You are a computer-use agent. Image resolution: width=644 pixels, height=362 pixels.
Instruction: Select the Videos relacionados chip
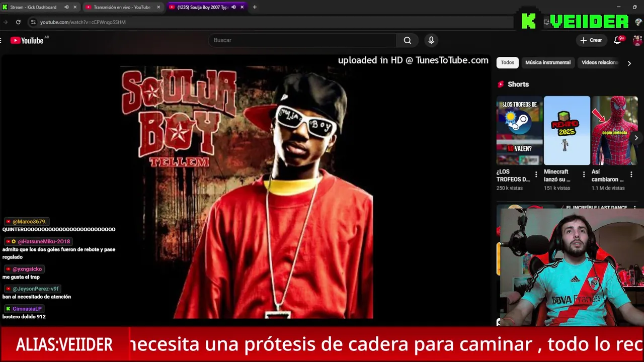(x=600, y=62)
